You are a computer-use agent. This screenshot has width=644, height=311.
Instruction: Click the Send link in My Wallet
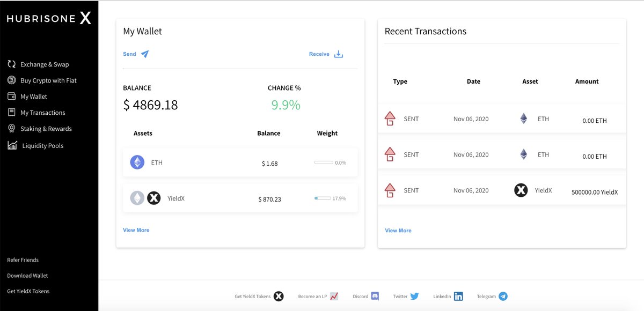click(129, 54)
